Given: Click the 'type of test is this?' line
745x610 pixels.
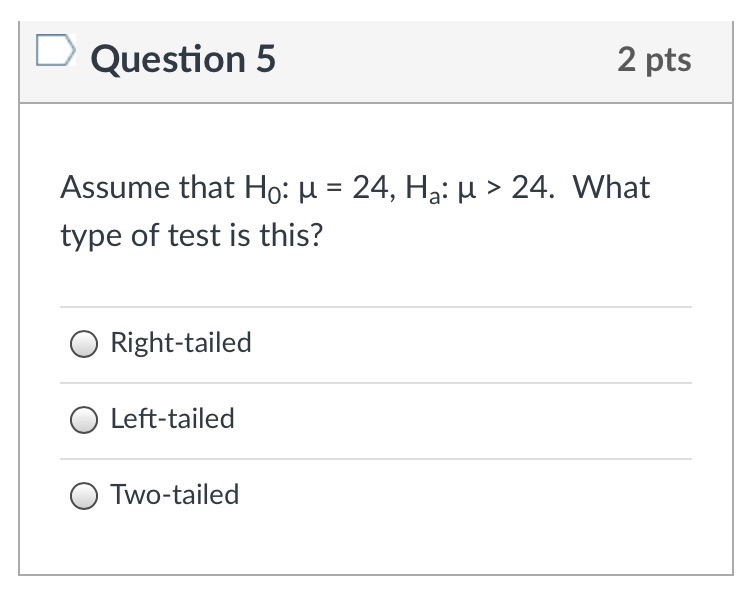Looking at the screenshot, I should point(192,238).
